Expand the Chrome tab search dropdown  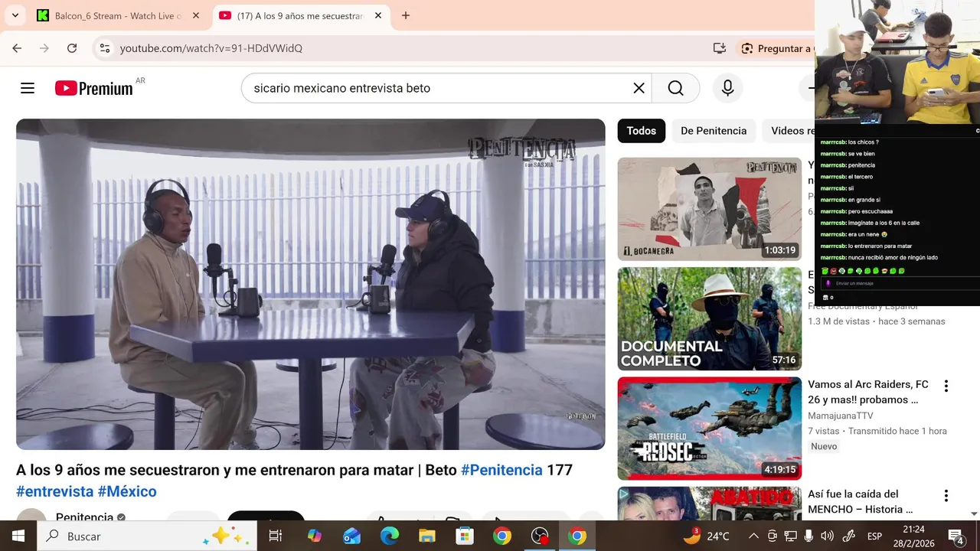(15, 15)
